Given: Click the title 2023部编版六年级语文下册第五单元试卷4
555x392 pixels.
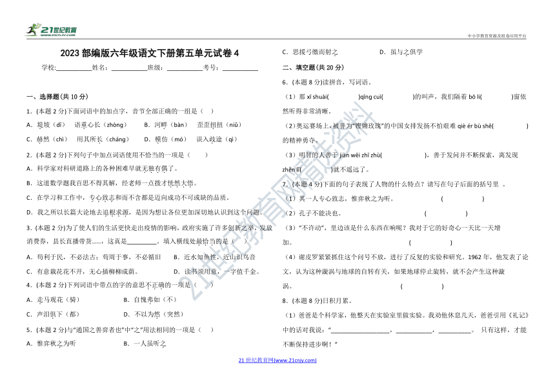Looking at the screenshot, I should pyautogui.click(x=149, y=53).
